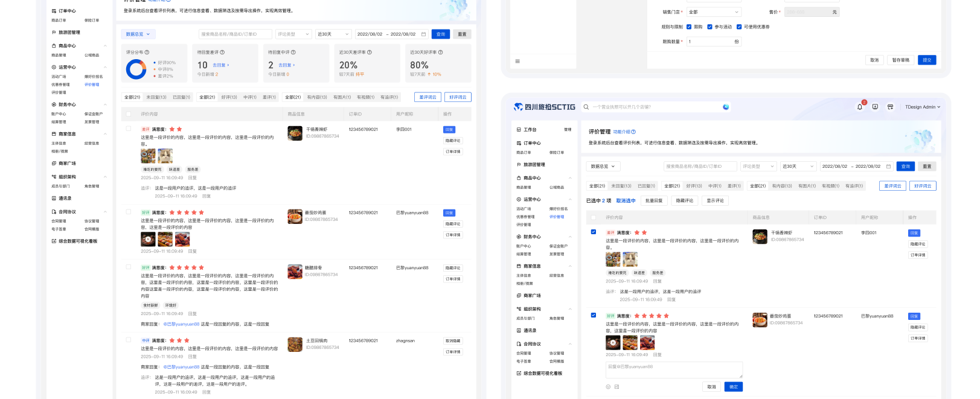Click the image upload icon below reply box
Viewport: 980px width, 399px height.
[x=617, y=387]
